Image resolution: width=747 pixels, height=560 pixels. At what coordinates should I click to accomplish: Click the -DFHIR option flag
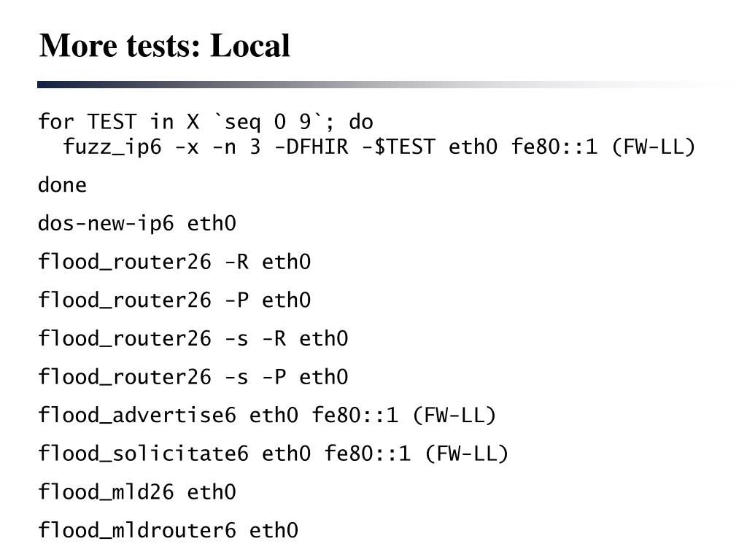click(x=311, y=147)
